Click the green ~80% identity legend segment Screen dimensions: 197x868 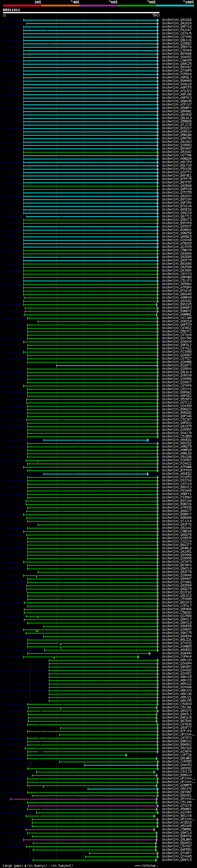pos(137,6)
